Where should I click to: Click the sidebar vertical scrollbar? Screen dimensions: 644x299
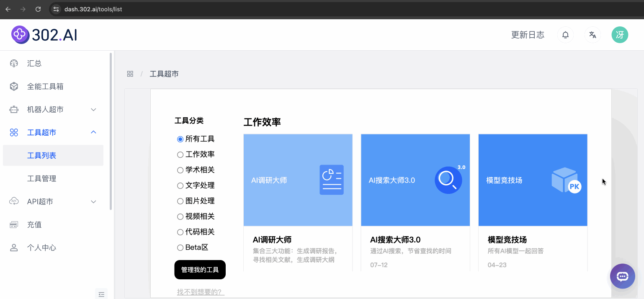click(x=111, y=131)
